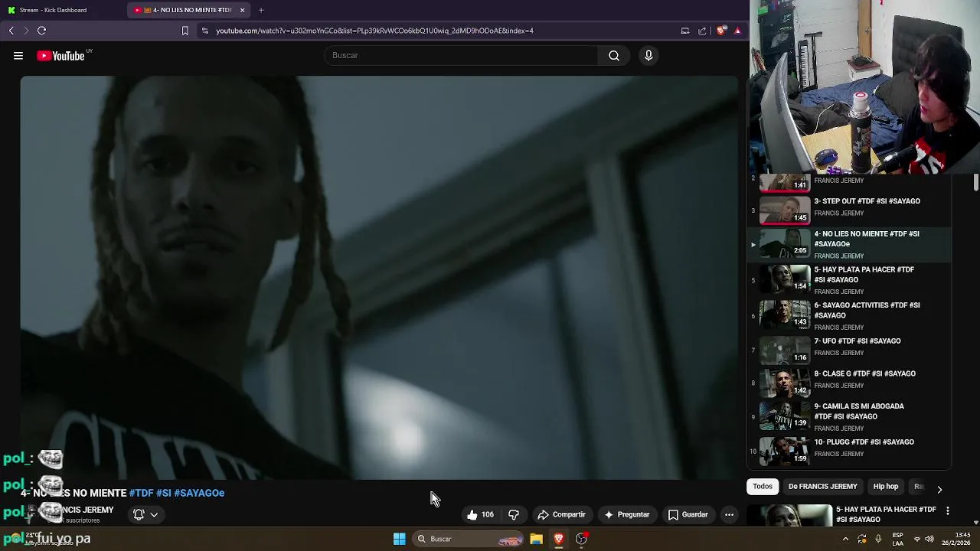Play 10- PLUGG in playlist

tap(848, 450)
